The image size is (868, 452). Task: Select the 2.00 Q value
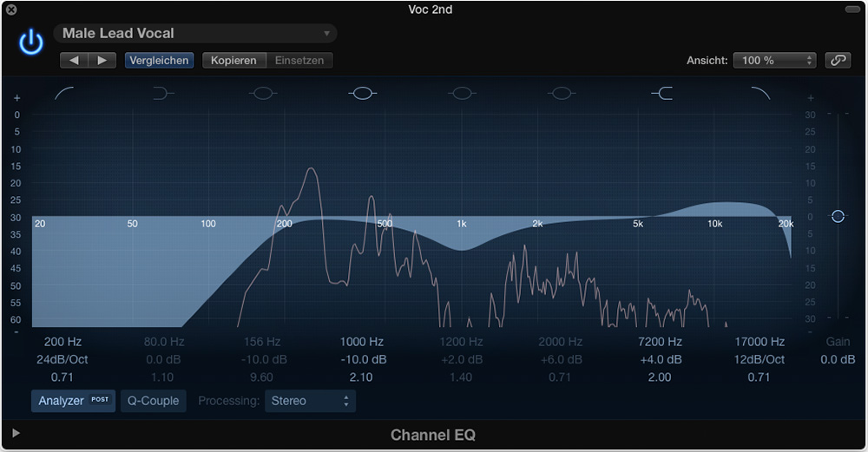pyautogui.click(x=660, y=377)
